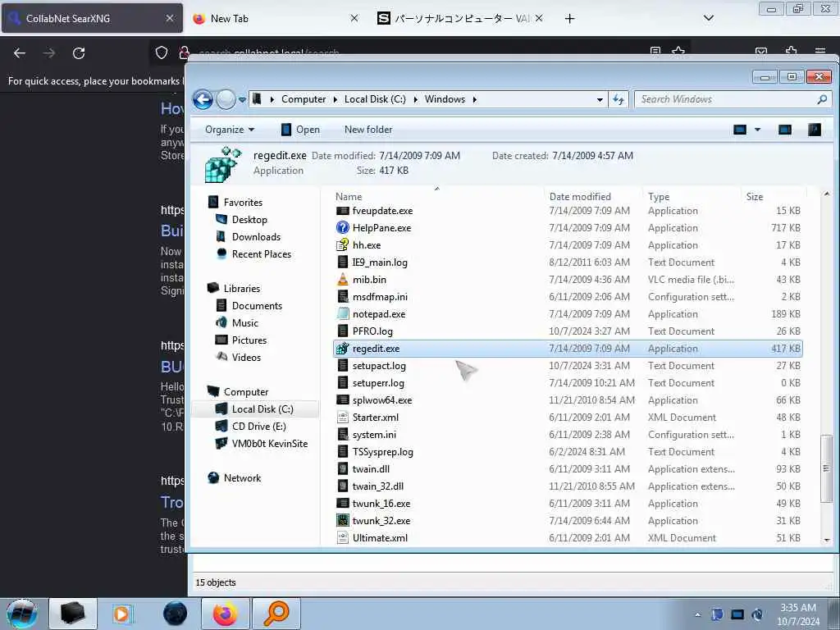Click the Firefox reload button
The image size is (840, 630).
(79, 53)
